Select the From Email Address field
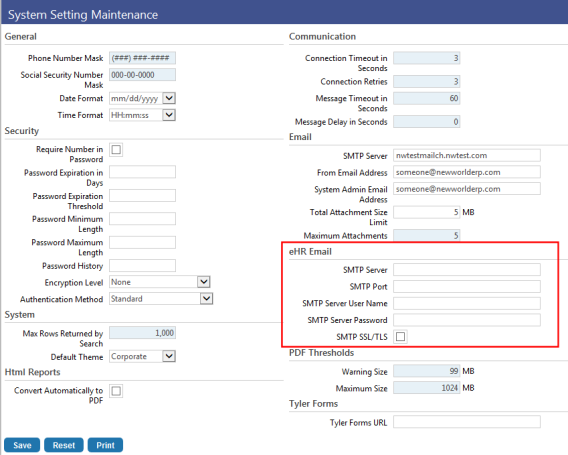The width and height of the screenshot is (568, 455). (467, 172)
